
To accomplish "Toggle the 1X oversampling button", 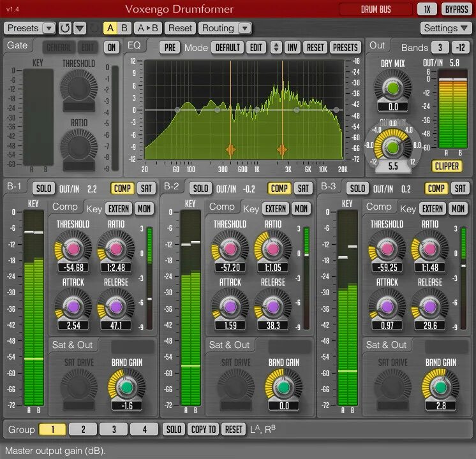I will (x=427, y=10).
